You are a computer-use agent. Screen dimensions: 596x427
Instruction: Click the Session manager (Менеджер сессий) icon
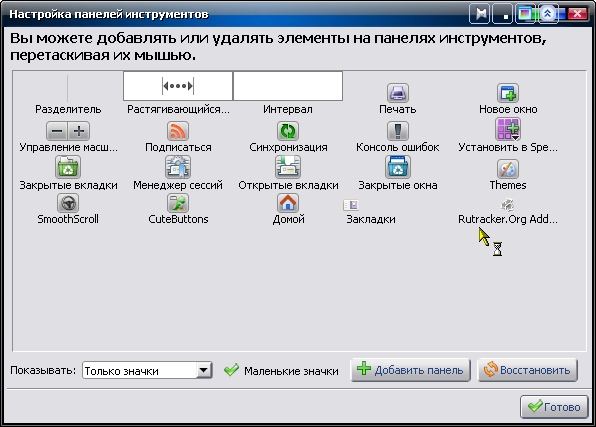178,167
